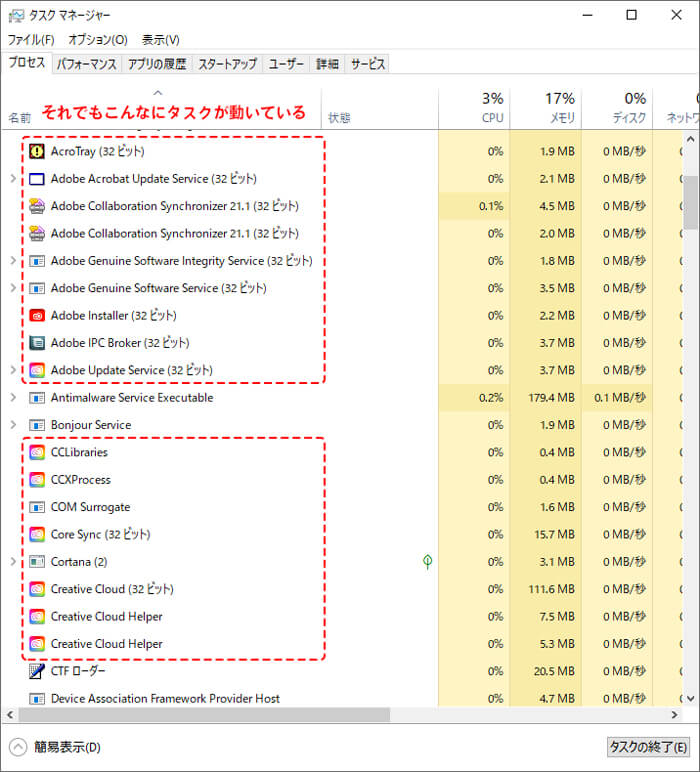
Task: Select the Adobe IPC Broker row text
Action: [x=120, y=343]
